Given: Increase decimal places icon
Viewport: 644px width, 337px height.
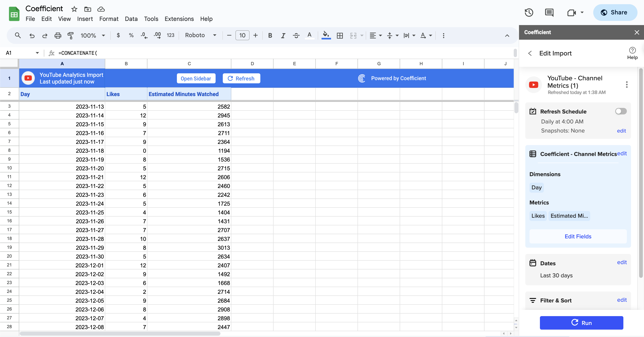Looking at the screenshot, I should 157,35.
